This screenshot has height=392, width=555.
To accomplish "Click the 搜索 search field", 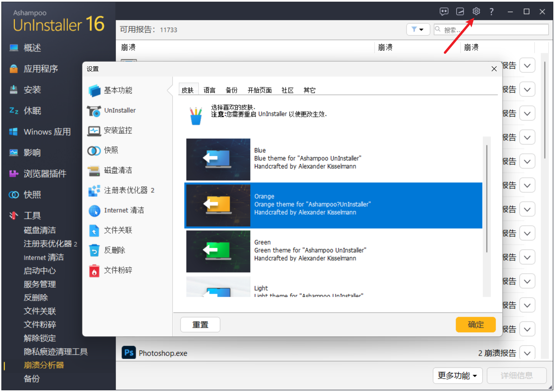I will pyautogui.click(x=491, y=29).
